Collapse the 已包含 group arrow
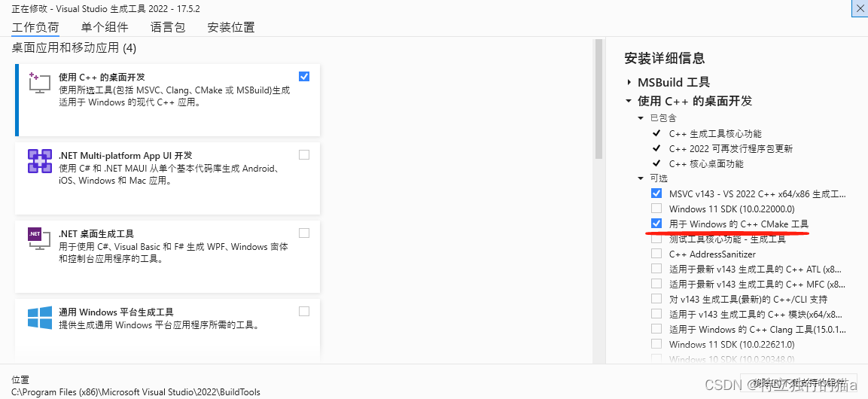The height and width of the screenshot is (399, 868). point(641,118)
